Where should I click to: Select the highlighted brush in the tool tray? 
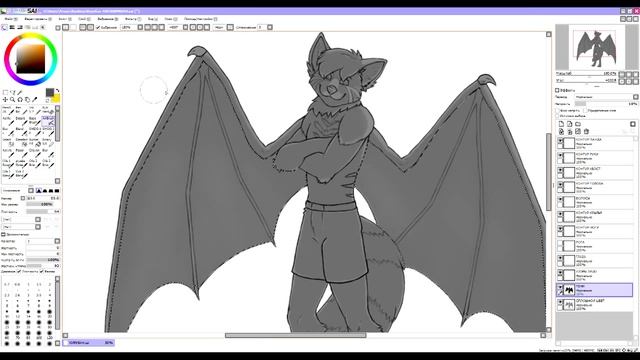(48, 121)
